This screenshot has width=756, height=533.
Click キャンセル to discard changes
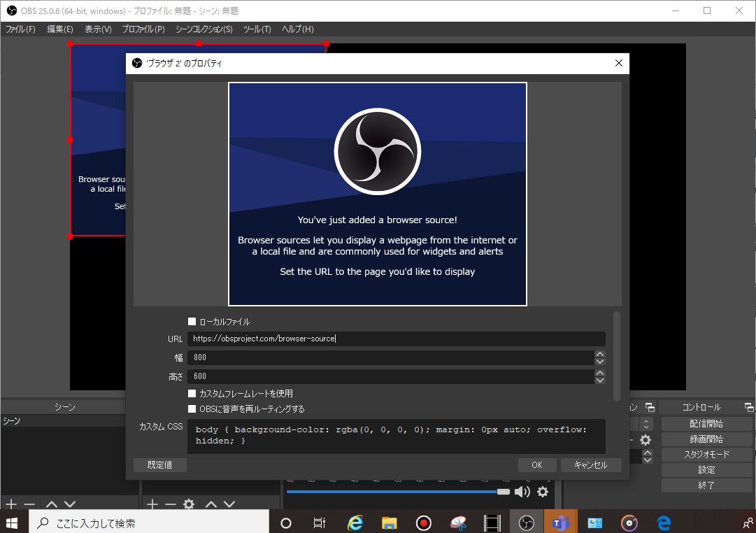591,465
